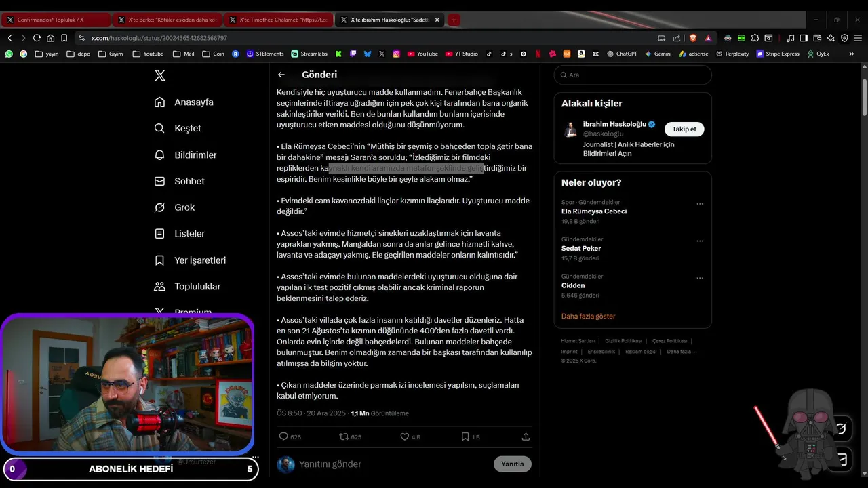
Task: Click the Brave Shields lion icon
Action: (x=693, y=38)
